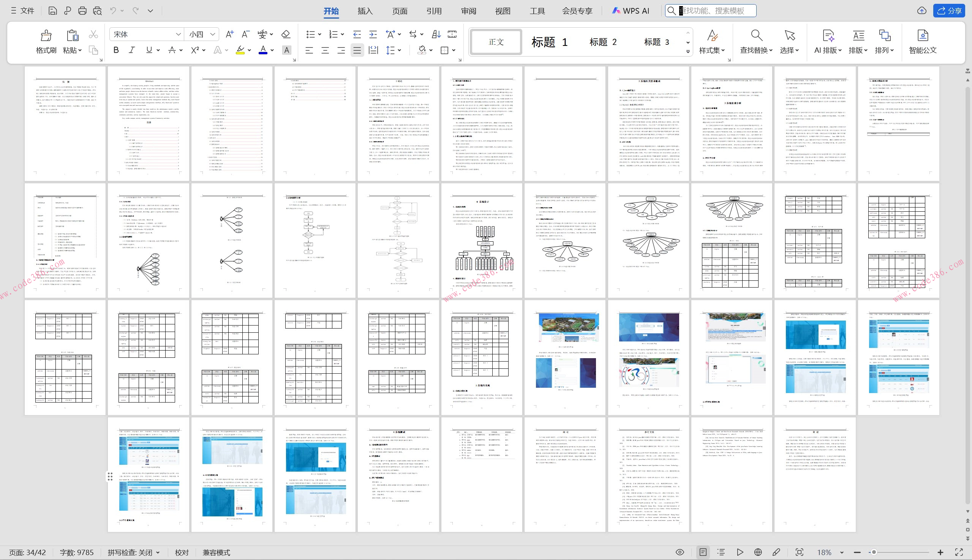Screen dimensions: 972x560
Task: Open spell check 拼写检查 dropdown
Action: click(x=133, y=552)
